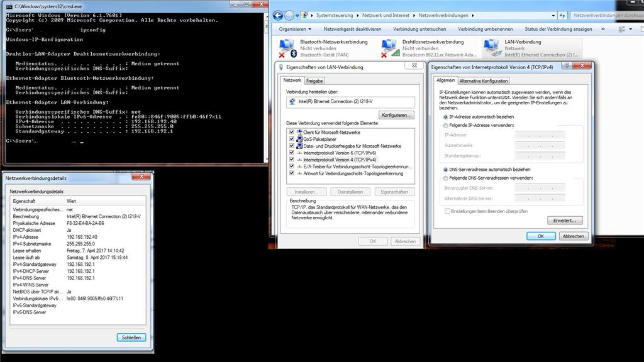Viewport: 644px width, 362px height.
Task: Click the QoS-Paketplaner item icon
Action: pyautogui.click(x=299, y=139)
